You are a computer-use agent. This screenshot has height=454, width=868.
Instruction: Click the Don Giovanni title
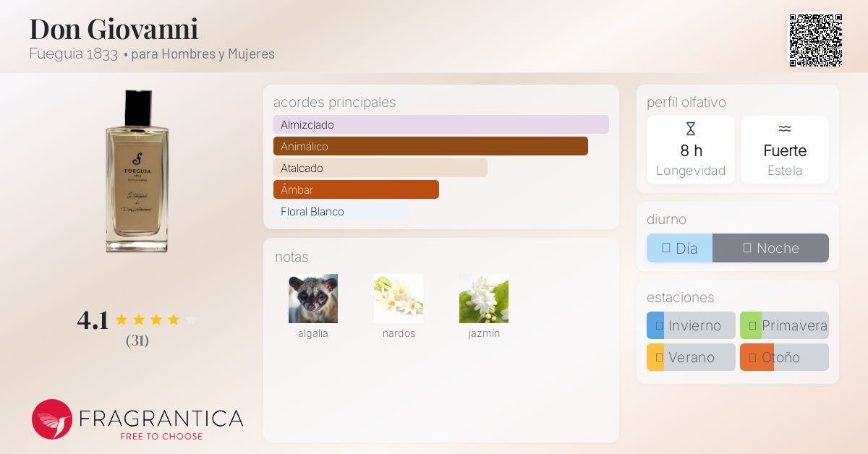click(114, 29)
